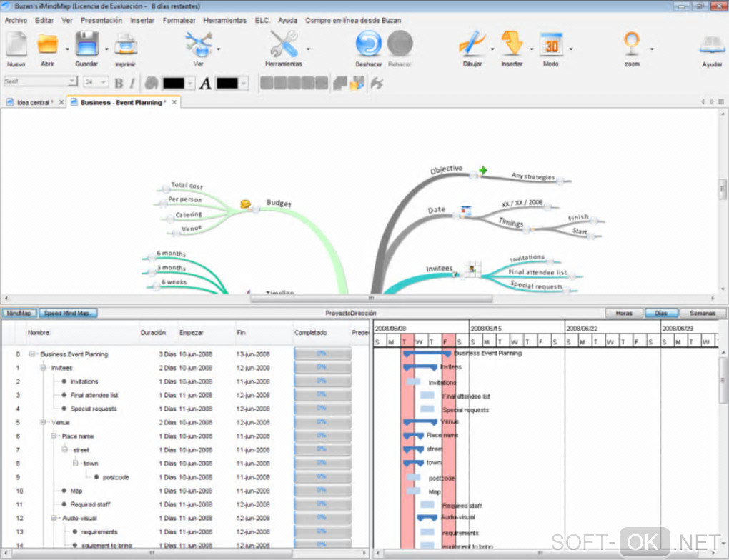The width and height of the screenshot is (729, 560).
Task: Set Gantt timescale to Semanas
Action: (703, 314)
